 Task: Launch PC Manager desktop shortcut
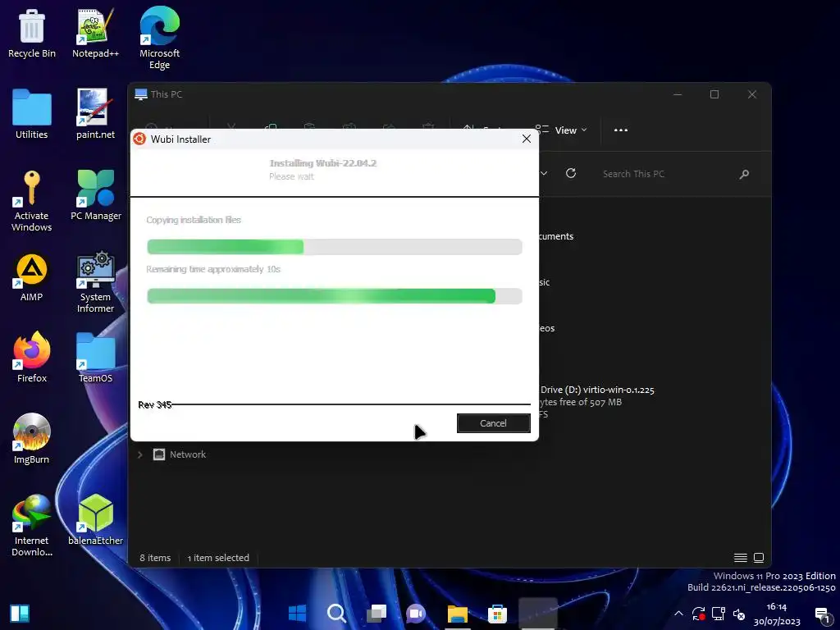pos(96,195)
